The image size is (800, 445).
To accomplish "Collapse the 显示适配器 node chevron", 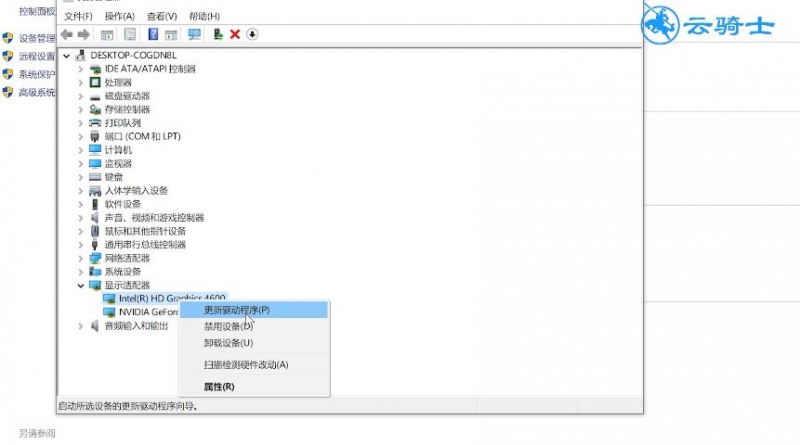I will [x=81, y=285].
